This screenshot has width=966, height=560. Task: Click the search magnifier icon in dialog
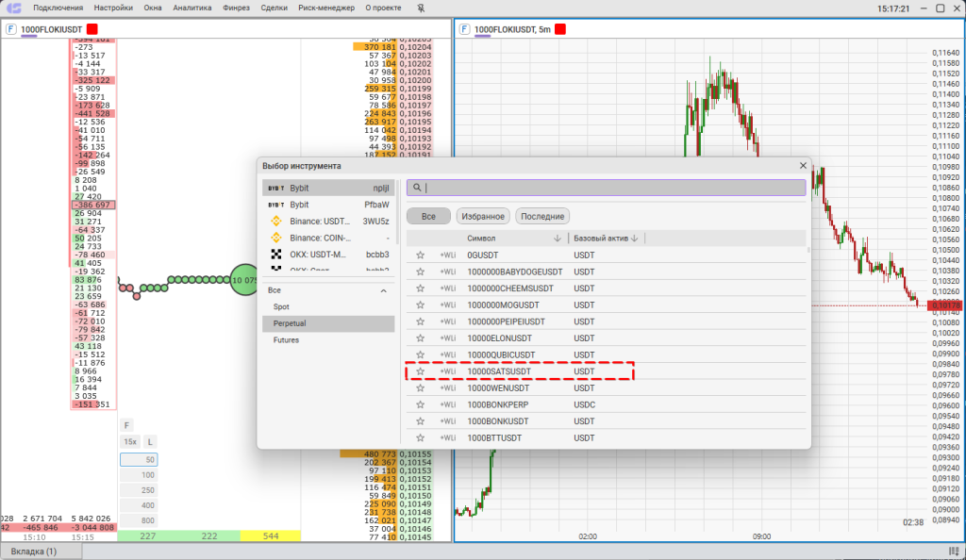coord(417,188)
